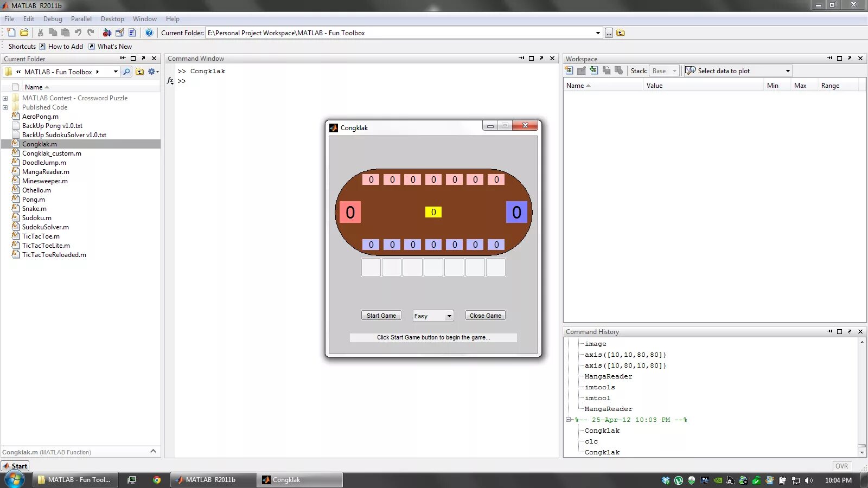The height and width of the screenshot is (488, 868).
Task: Open the Desktop menu
Action: pos(112,19)
